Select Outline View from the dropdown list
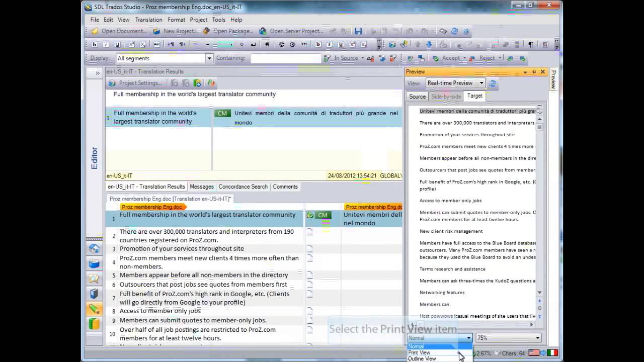This screenshot has width=644, height=362. [x=440, y=358]
